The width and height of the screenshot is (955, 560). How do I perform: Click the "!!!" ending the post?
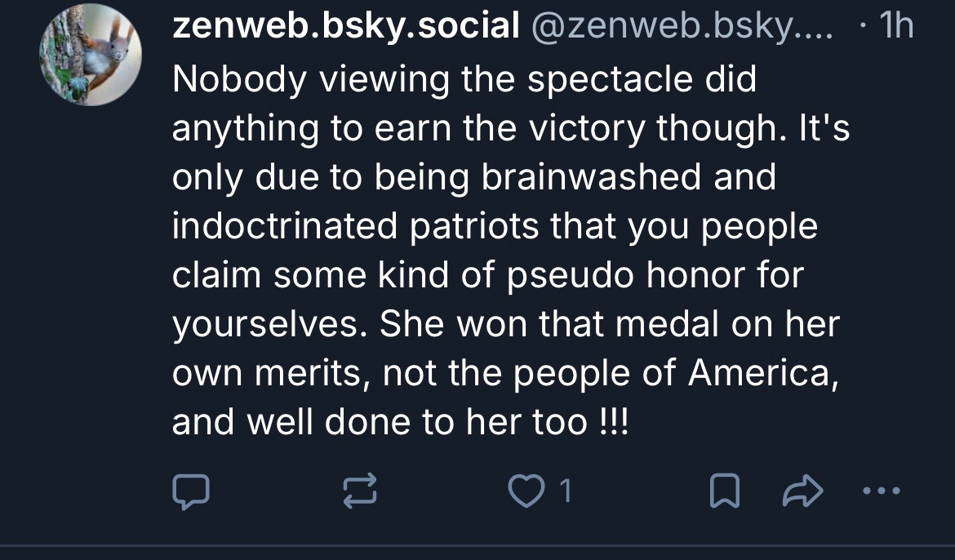(x=613, y=422)
